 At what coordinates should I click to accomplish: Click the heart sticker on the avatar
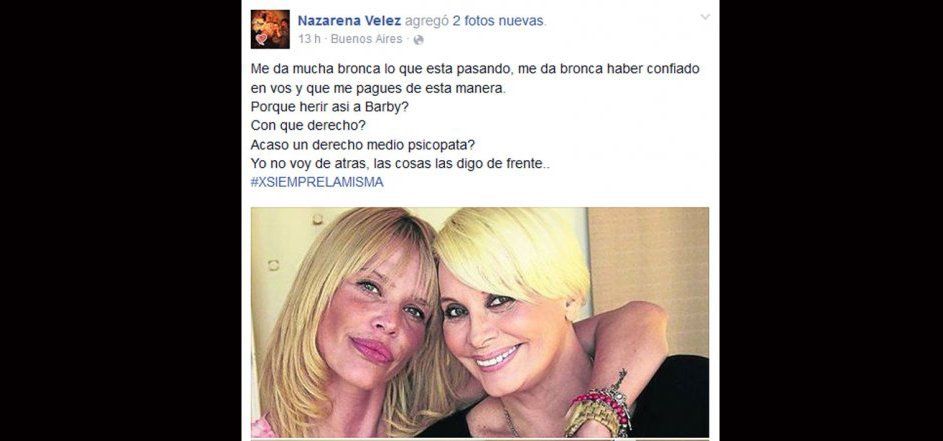click(261, 39)
